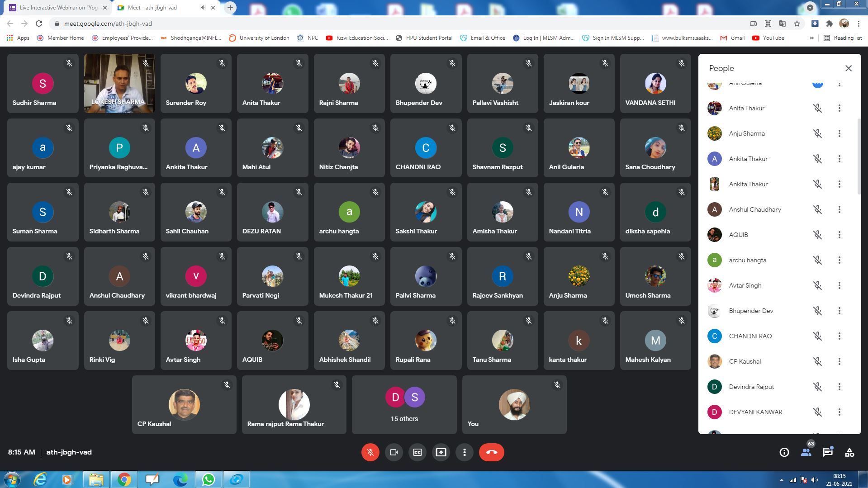Open the translate page icon
Screen dimensions: 868x488
(783, 24)
